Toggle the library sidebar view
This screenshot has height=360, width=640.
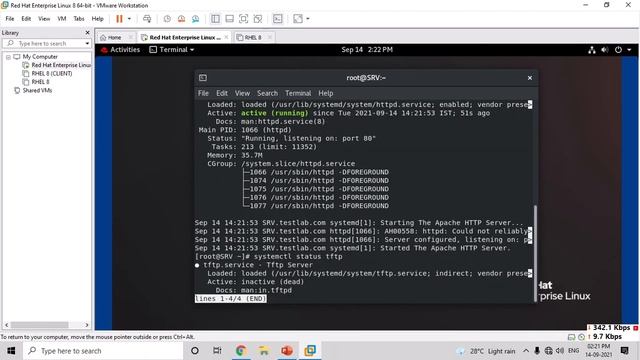tap(215, 19)
